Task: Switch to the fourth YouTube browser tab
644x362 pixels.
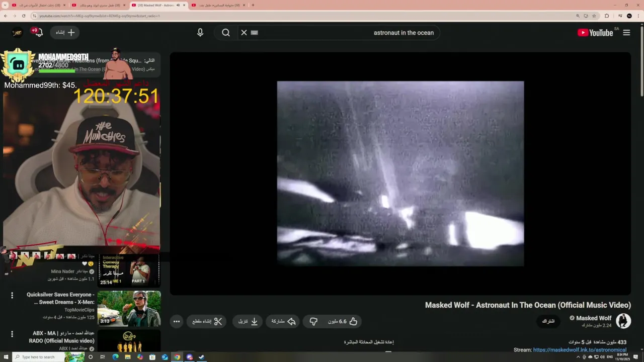Action: tap(217, 5)
